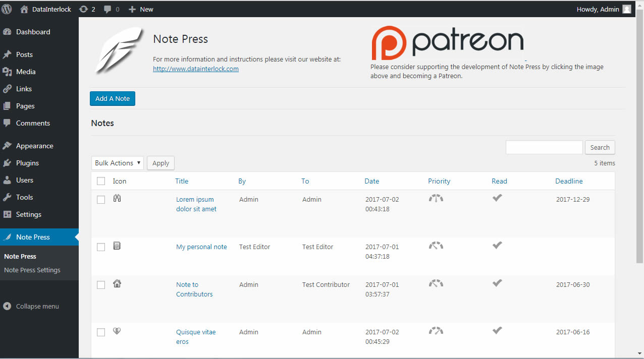The height and width of the screenshot is (359, 644).
Task: Open Note Press Settings submenu item
Action: (32, 270)
